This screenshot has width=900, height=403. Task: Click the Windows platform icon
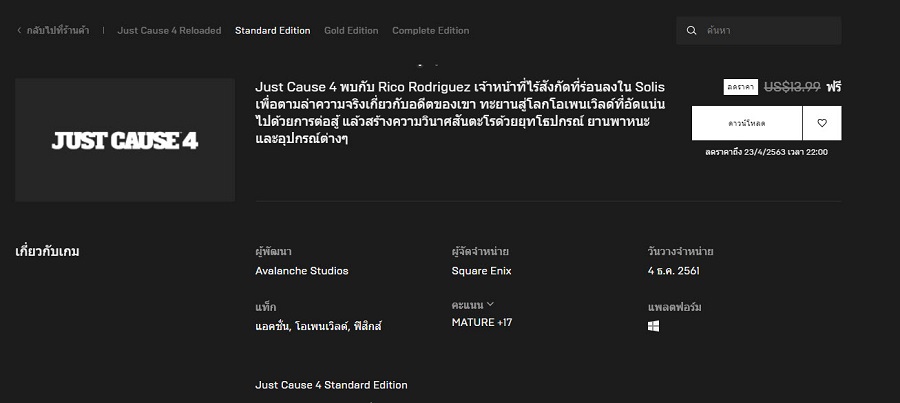tap(653, 326)
